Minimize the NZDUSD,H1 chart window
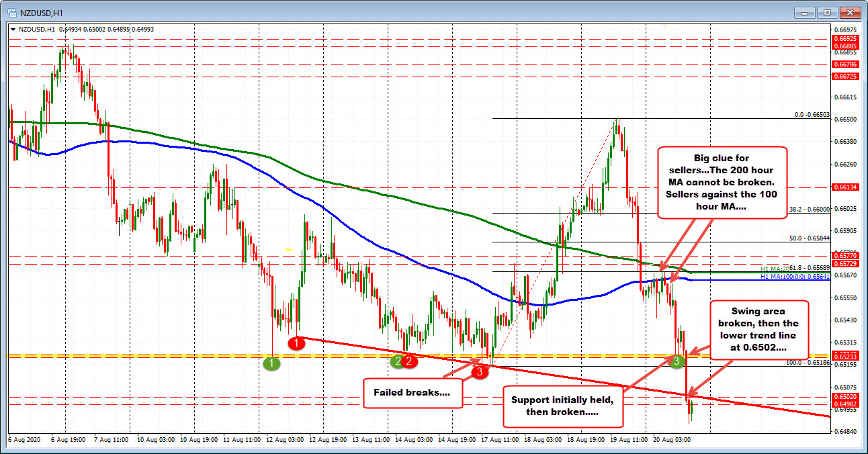Viewport: 868px width, 454px height. pos(804,12)
